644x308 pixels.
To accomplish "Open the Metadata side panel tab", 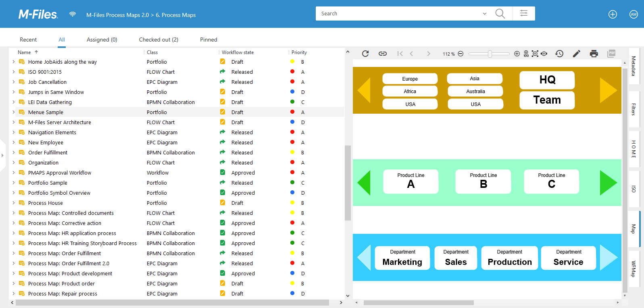I will pyautogui.click(x=634, y=66).
